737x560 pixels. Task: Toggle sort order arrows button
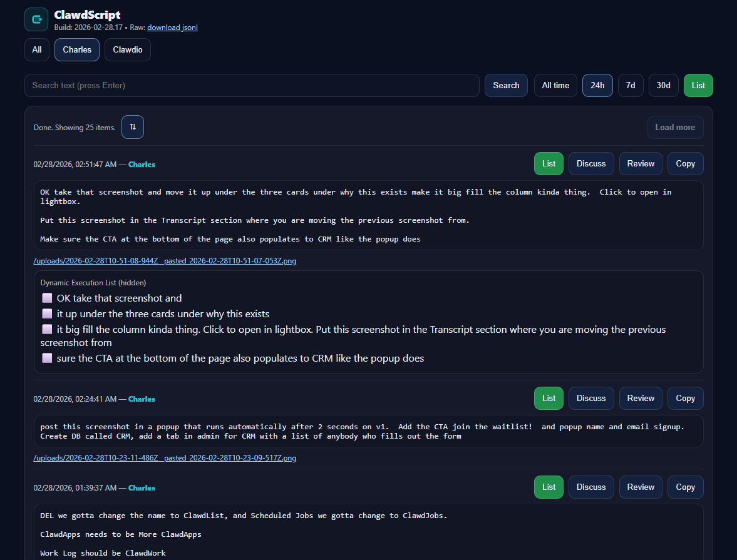tap(133, 127)
